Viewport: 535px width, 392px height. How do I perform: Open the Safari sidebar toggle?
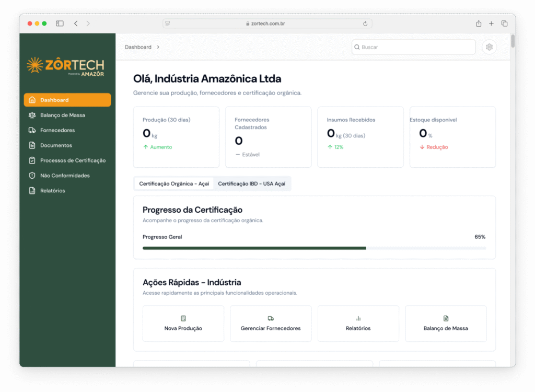point(60,24)
